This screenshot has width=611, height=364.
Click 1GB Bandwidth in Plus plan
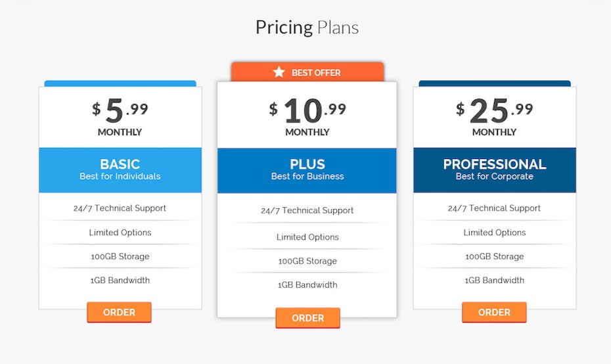coord(307,285)
